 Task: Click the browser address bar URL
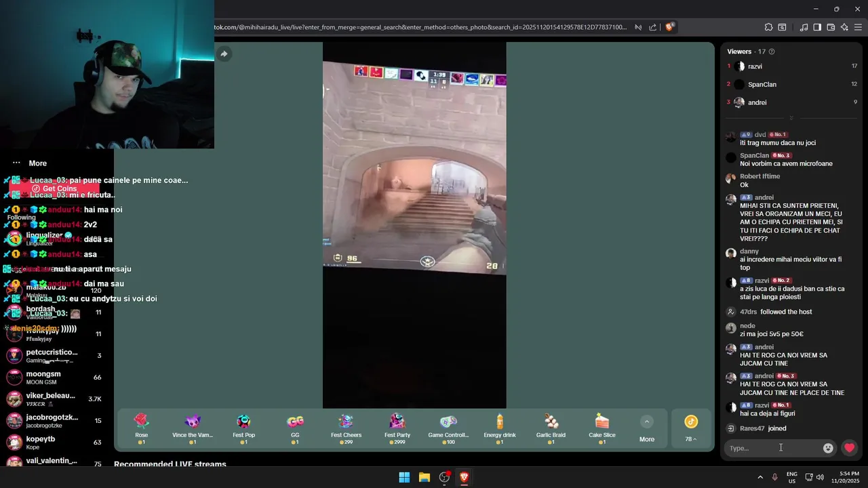click(x=420, y=27)
